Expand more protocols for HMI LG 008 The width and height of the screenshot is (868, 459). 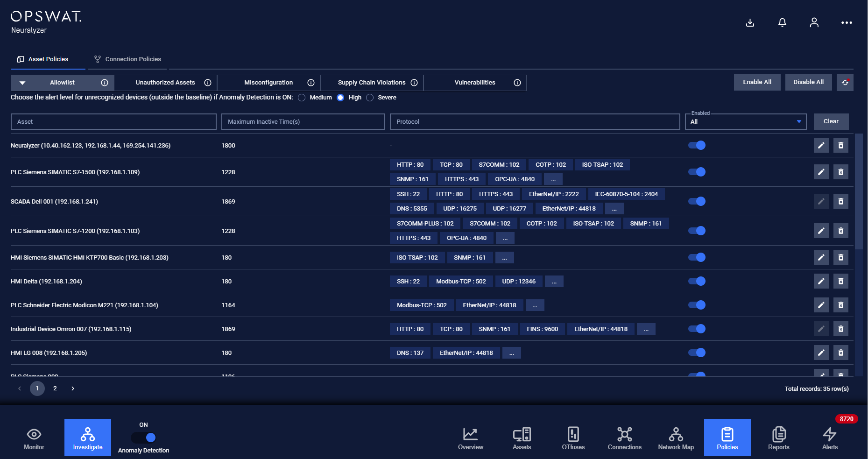tap(512, 353)
